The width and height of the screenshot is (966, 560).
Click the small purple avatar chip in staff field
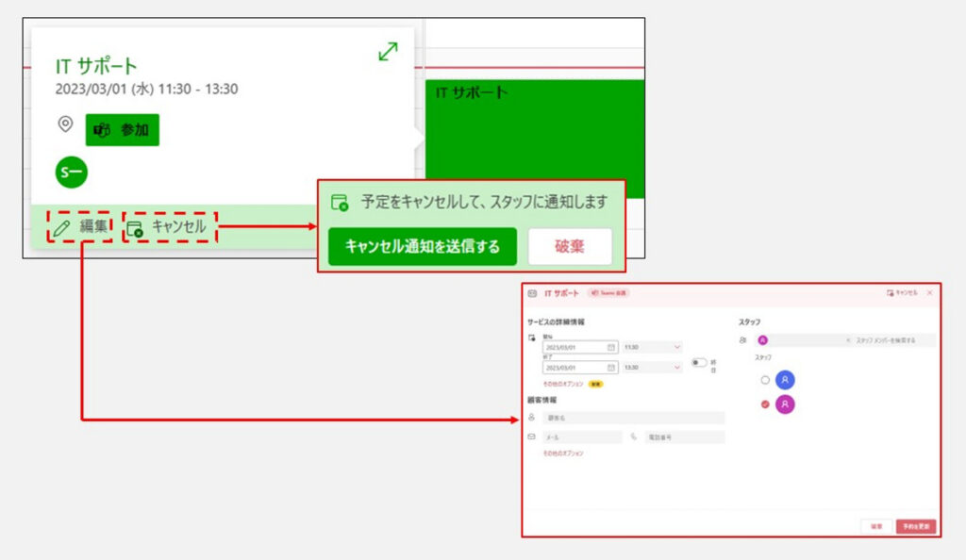tap(762, 340)
